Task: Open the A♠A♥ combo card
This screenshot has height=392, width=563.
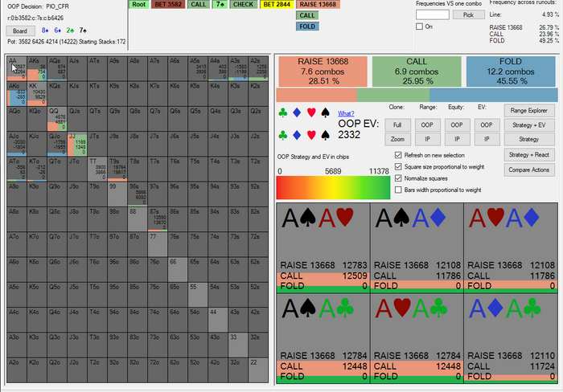Action: pos(323,248)
